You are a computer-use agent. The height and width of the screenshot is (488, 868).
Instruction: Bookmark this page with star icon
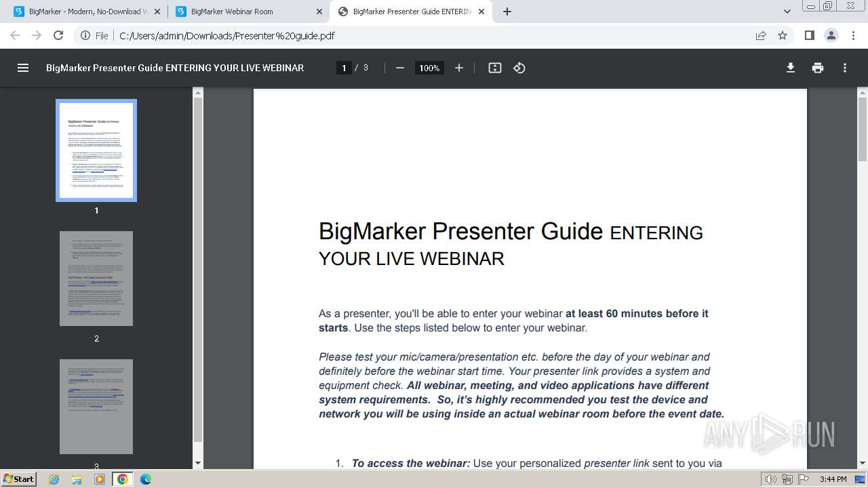(783, 36)
